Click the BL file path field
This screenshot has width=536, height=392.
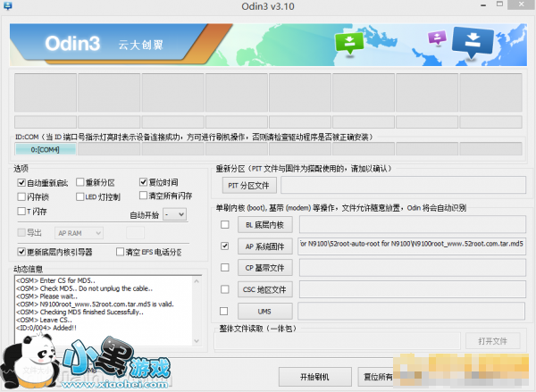pos(413,224)
